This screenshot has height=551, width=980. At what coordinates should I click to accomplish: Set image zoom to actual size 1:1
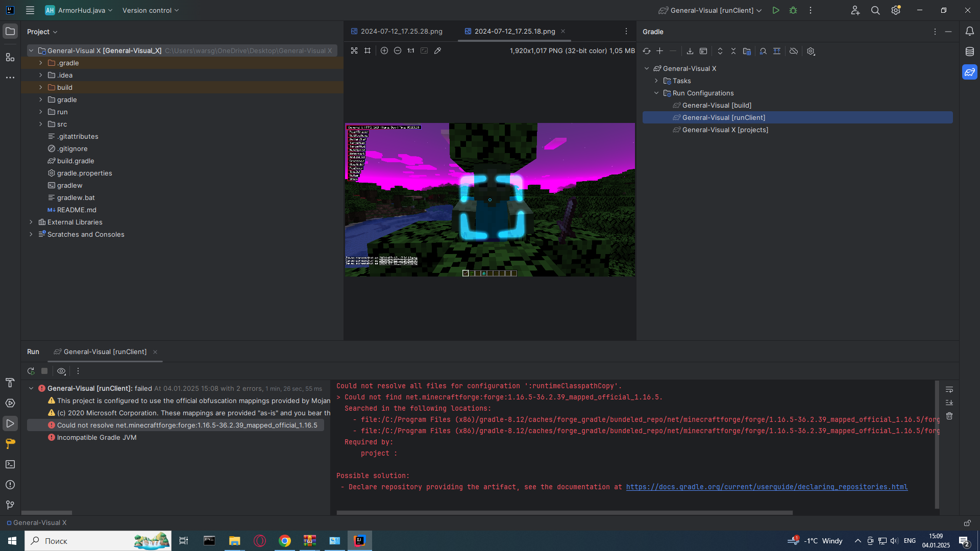411,51
